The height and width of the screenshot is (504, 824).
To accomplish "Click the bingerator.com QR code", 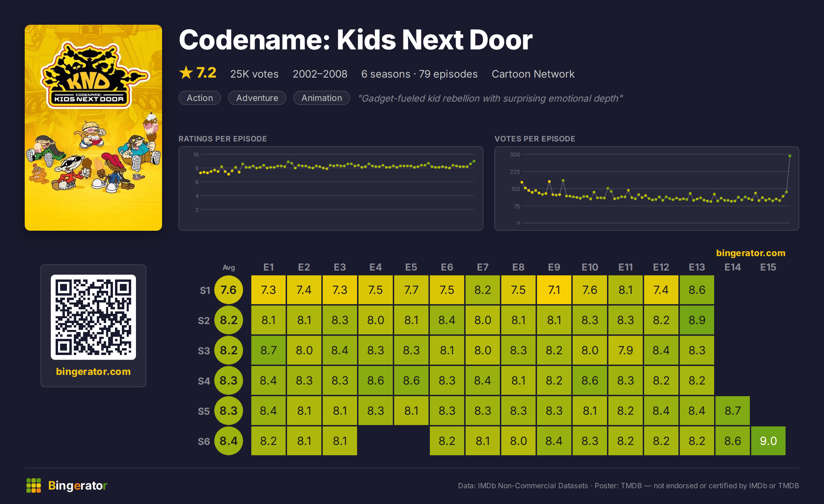I will pyautogui.click(x=93, y=317).
